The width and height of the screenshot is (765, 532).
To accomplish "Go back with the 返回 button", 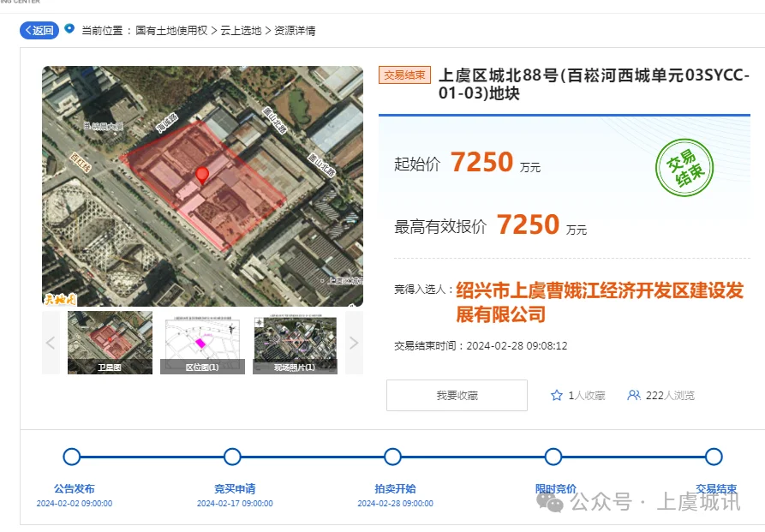I will coord(39,30).
